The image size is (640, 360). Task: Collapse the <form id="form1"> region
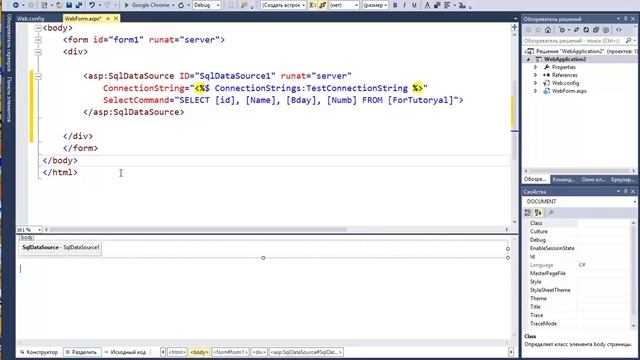pos(38,40)
